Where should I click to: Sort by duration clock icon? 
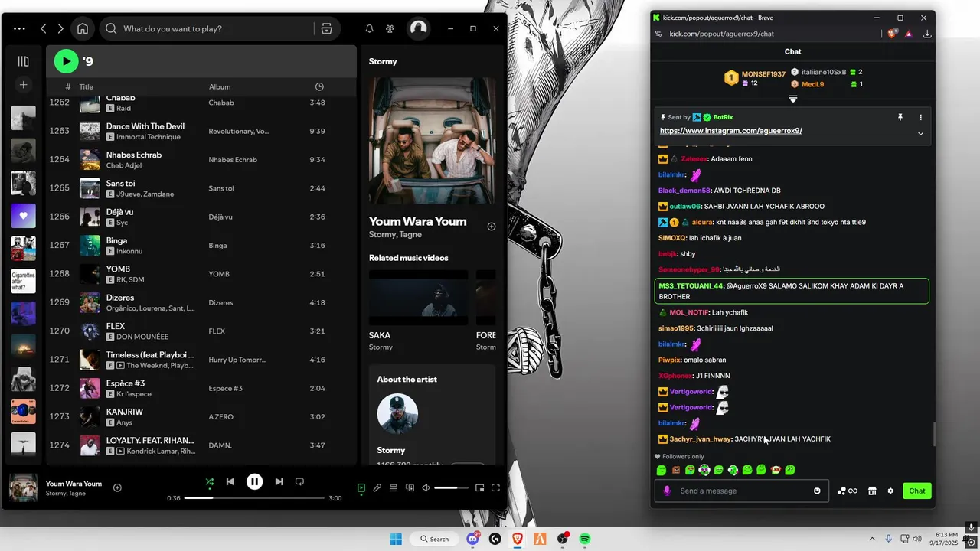319,86
